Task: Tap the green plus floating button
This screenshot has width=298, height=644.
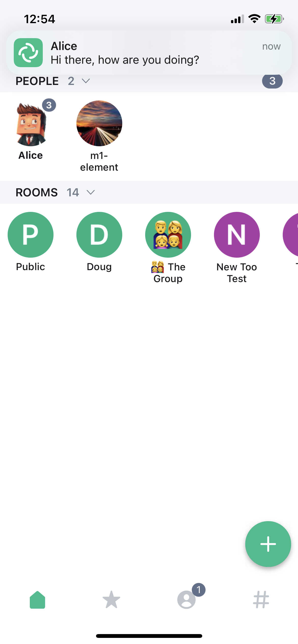Action: coord(268,544)
